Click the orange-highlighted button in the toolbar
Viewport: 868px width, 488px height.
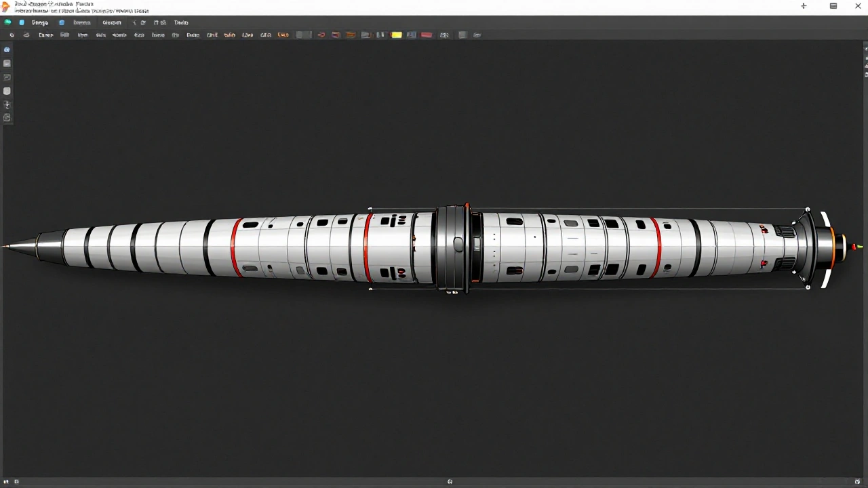(283, 35)
